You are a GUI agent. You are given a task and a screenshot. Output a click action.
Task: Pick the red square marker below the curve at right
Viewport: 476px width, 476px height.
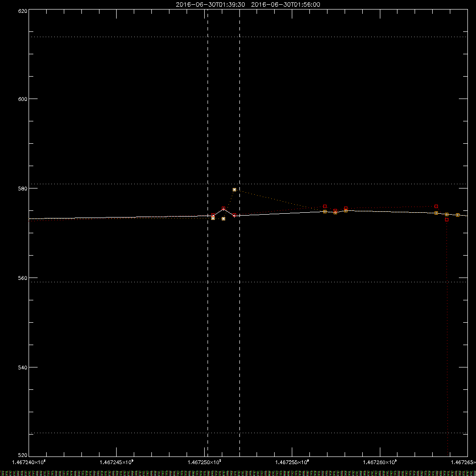pyautogui.click(x=446, y=219)
